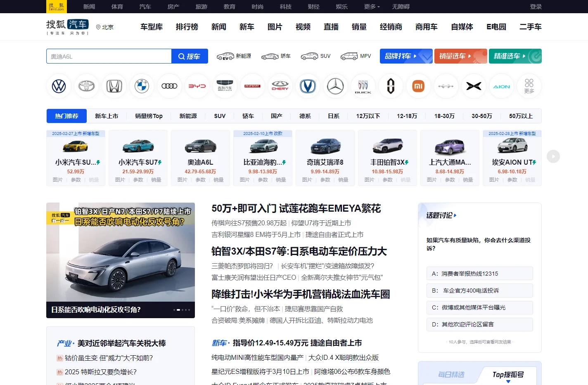Open headline 降维打击!小米华为手机营销战法血洗车圈

pos(301,294)
